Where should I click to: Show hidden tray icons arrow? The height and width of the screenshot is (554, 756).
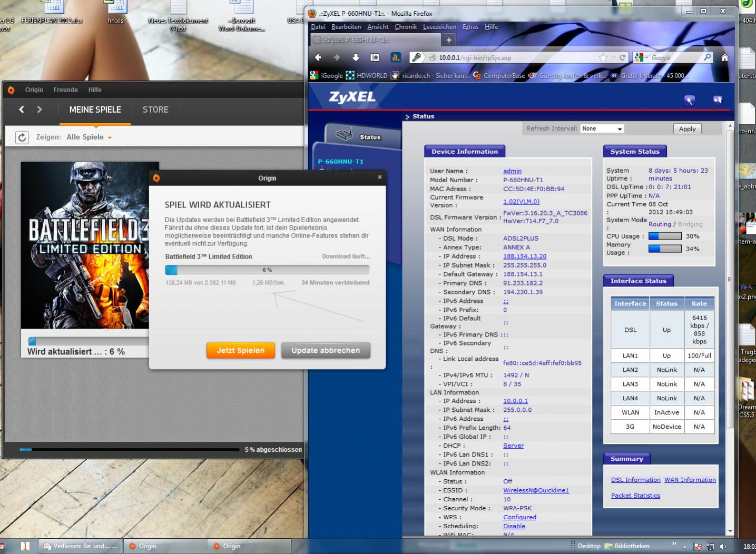tap(685, 547)
